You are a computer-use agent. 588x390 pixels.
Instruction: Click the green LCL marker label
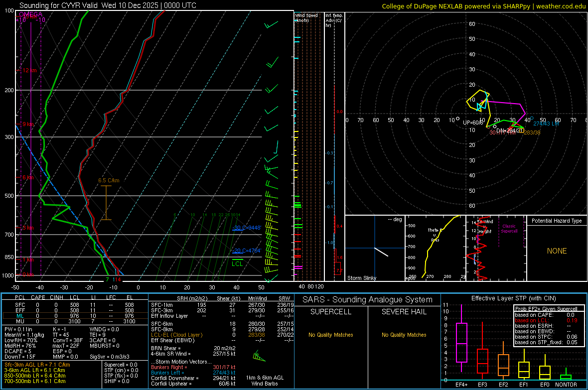click(x=237, y=264)
